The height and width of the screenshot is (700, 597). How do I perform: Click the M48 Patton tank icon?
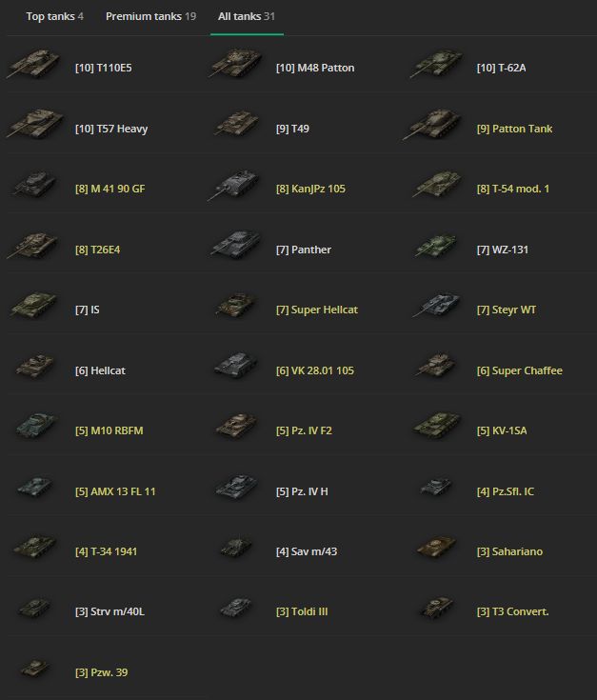[x=235, y=64]
